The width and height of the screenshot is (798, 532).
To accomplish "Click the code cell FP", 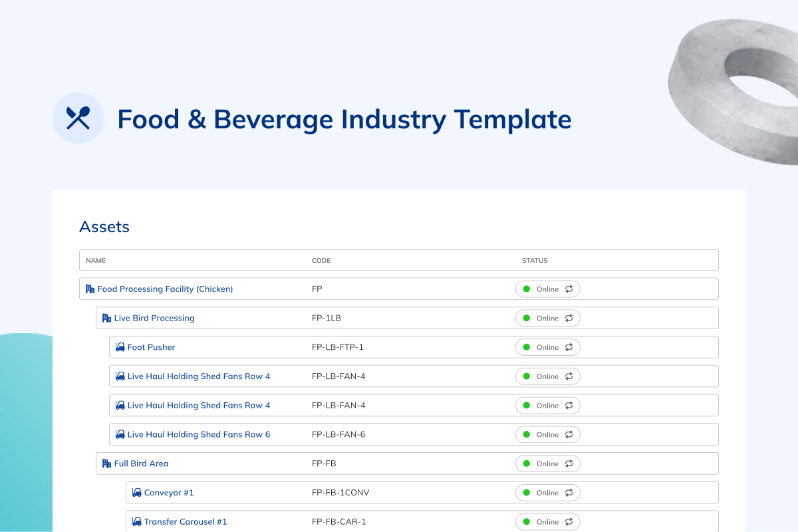I will point(317,289).
